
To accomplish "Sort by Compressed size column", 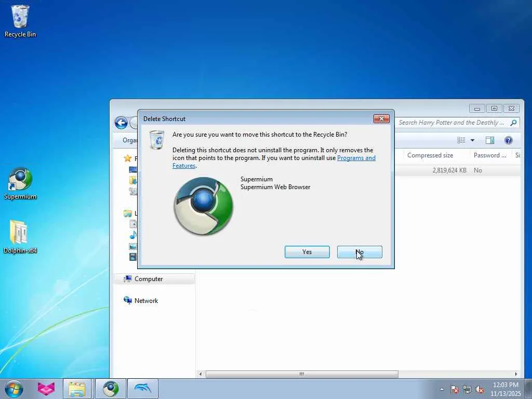I will click(430, 155).
